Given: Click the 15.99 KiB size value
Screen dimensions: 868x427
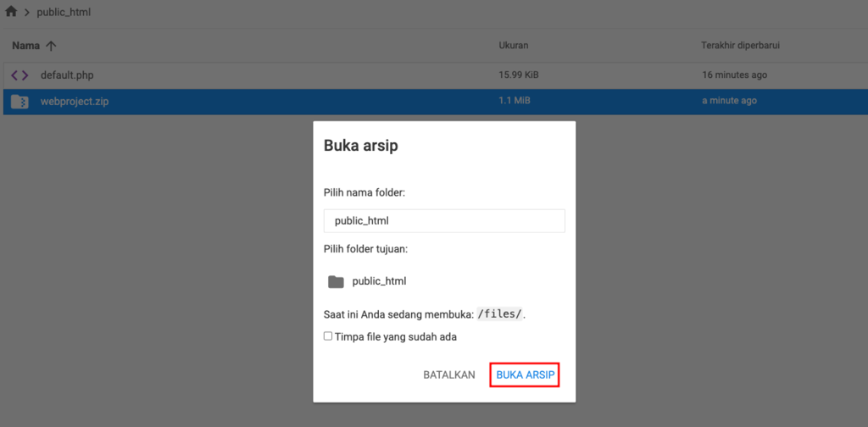Looking at the screenshot, I should pyautogui.click(x=519, y=75).
